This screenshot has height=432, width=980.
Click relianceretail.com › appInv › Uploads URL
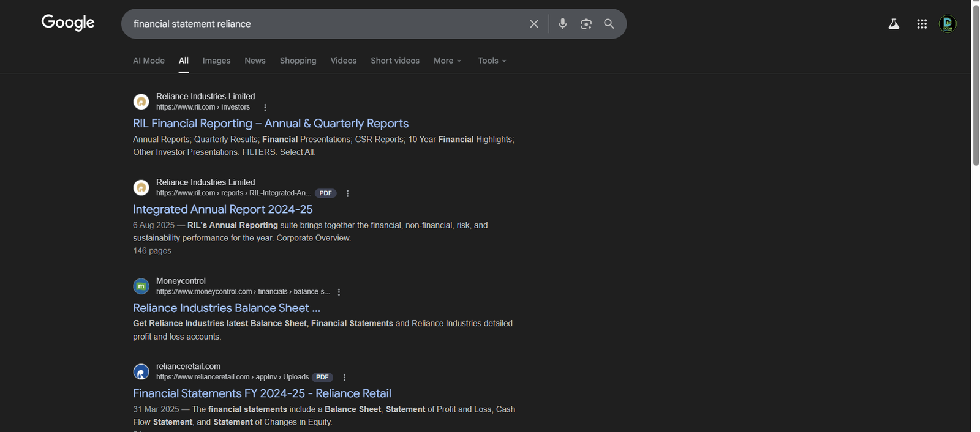[232, 377]
